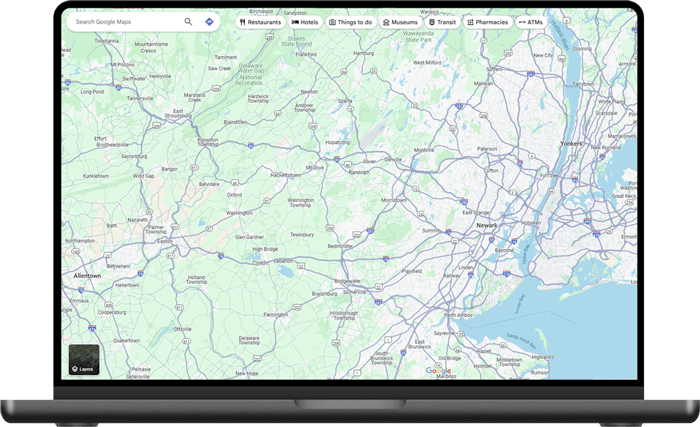Select the ATMs chip
The width and height of the screenshot is (700, 427).
(x=531, y=22)
